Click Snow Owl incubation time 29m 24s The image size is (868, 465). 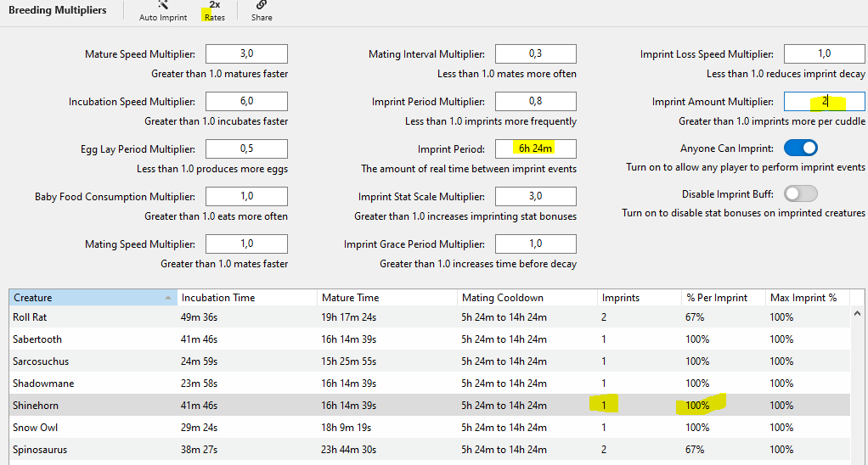(x=199, y=428)
